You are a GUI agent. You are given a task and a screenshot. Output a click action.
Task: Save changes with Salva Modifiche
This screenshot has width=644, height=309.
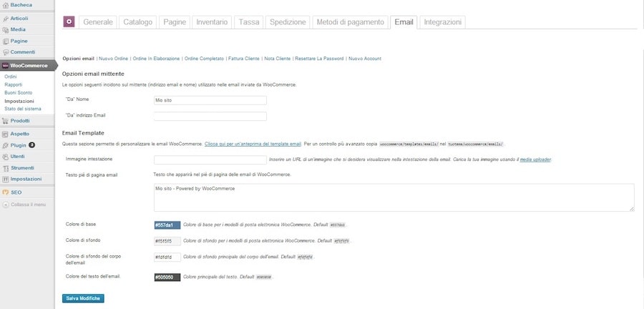[x=83, y=298]
